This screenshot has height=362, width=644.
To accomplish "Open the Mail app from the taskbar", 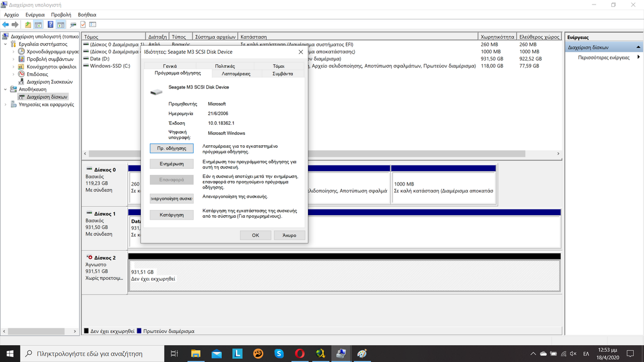I will pyautogui.click(x=216, y=353).
